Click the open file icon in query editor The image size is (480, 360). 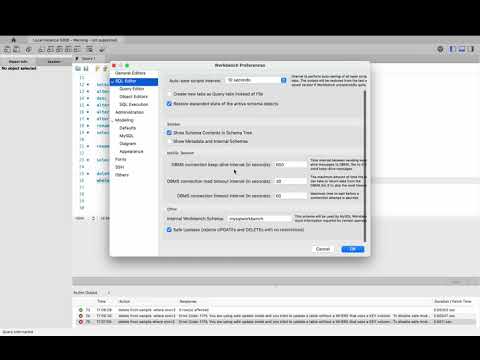coord(78,69)
